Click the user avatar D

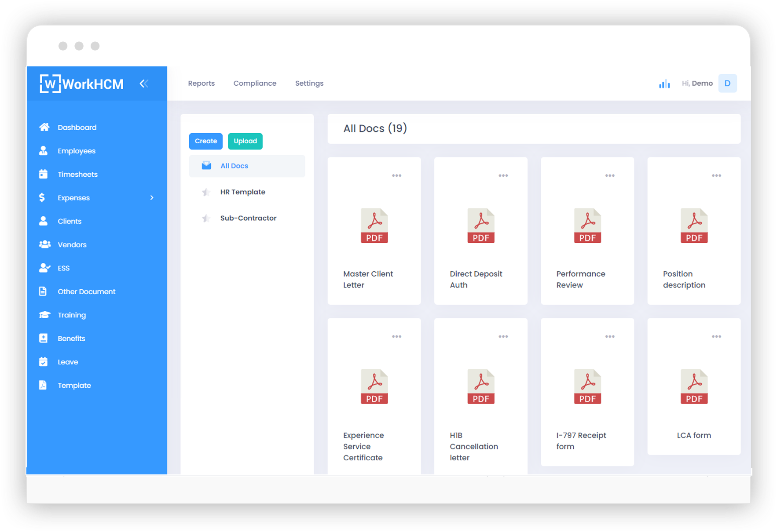click(727, 84)
